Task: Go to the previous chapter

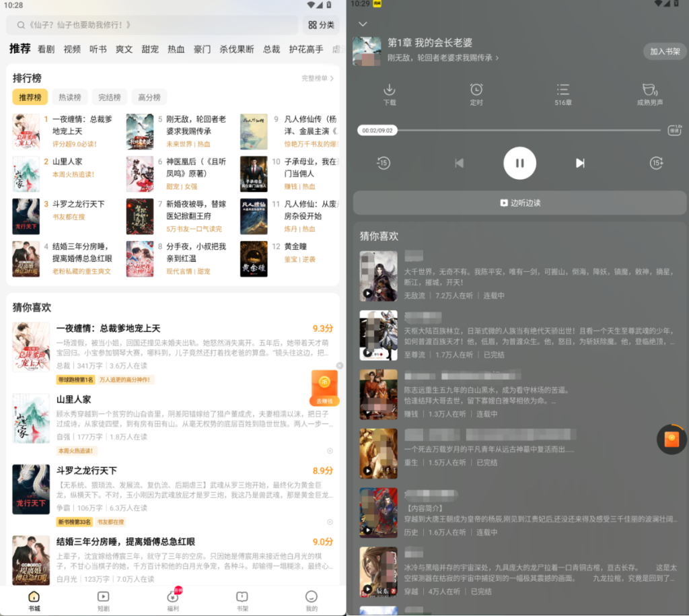Action: pos(460,163)
